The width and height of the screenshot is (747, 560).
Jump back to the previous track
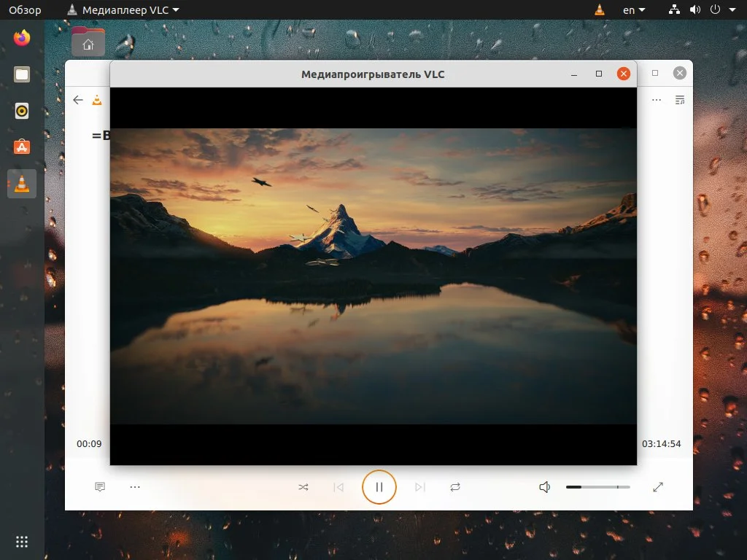[x=338, y=486]
